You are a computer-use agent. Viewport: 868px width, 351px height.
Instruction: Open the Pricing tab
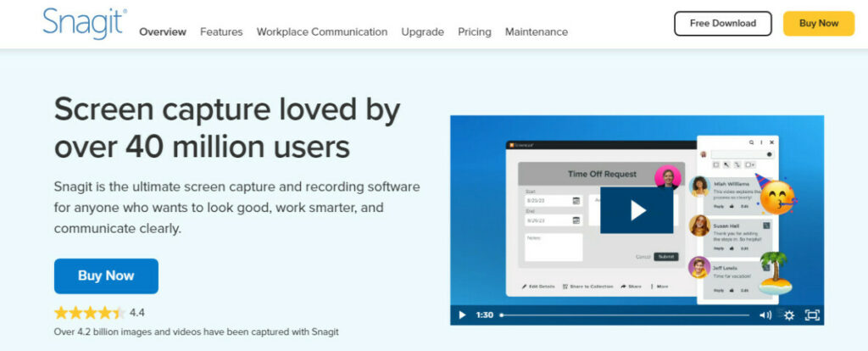click(x=475, y=32)
